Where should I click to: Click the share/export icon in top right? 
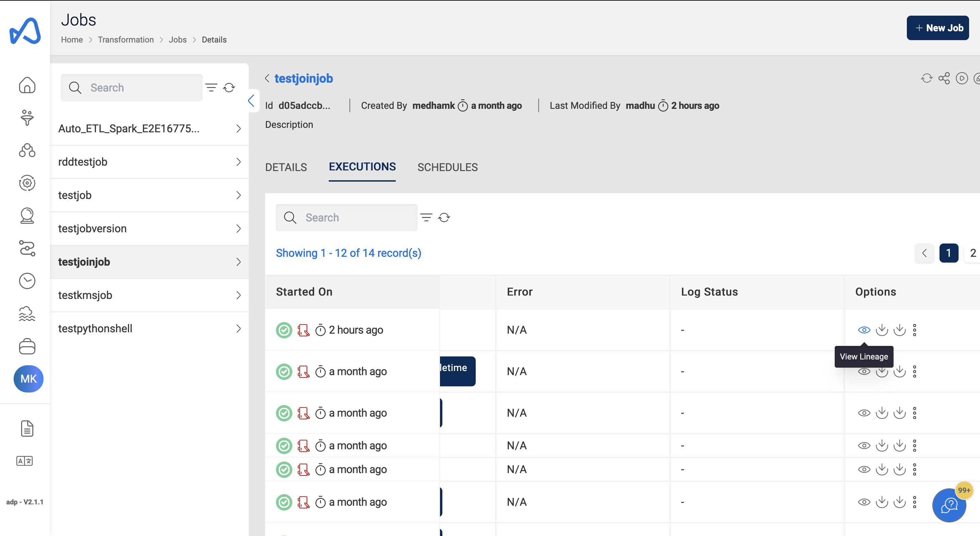click(944, 79)
